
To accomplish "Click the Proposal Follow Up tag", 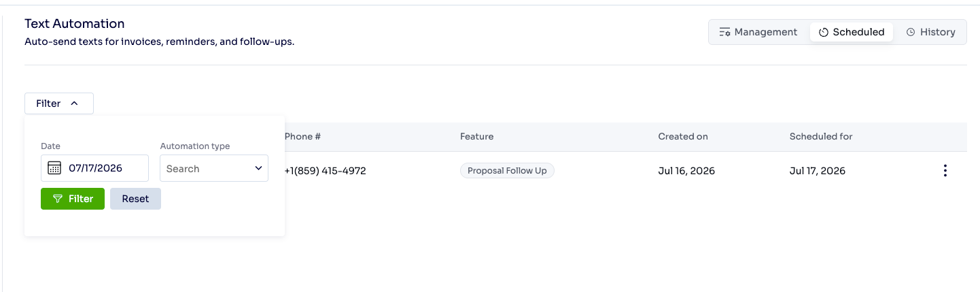I will (x=507, y=171).
